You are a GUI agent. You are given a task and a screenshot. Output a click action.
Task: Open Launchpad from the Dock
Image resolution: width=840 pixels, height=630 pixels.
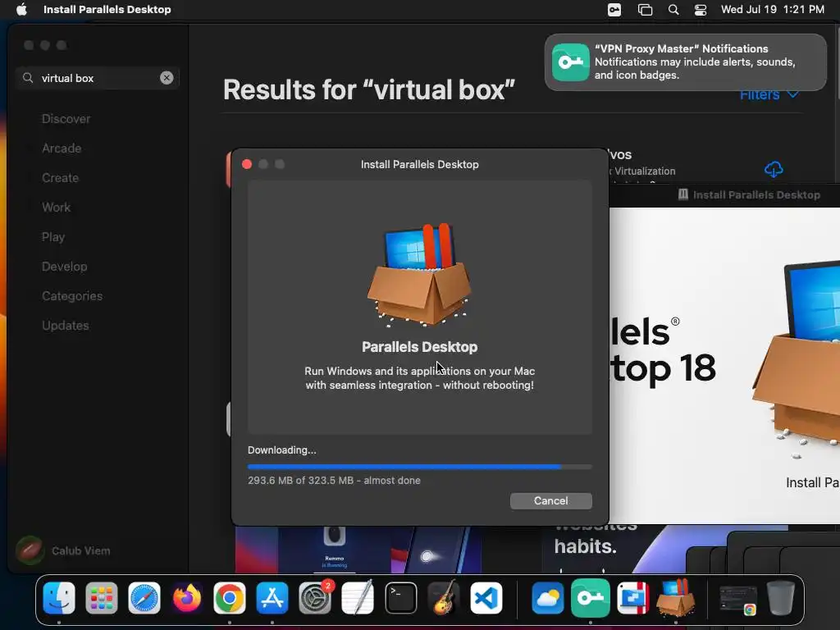click(101, 598)
